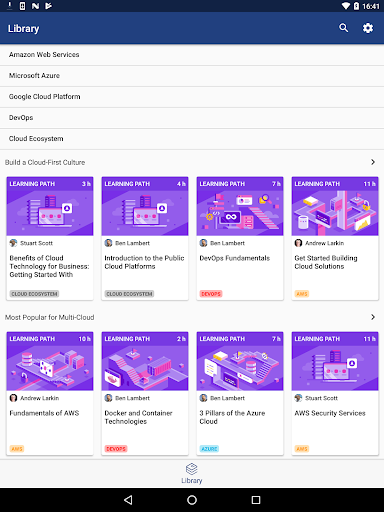384x512 pixels.
Task: Open Amazon Web Services category
Action: (x=192, y=55)
